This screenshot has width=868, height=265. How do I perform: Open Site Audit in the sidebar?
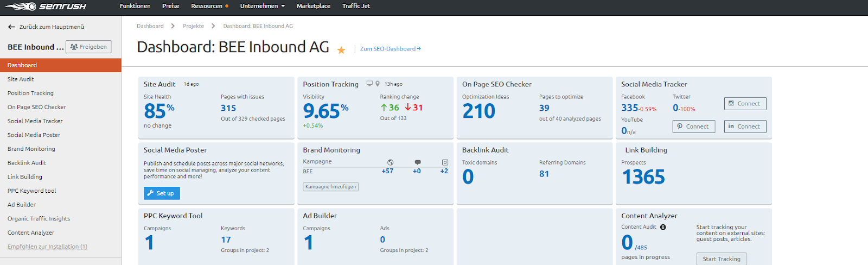pos(21,79)
